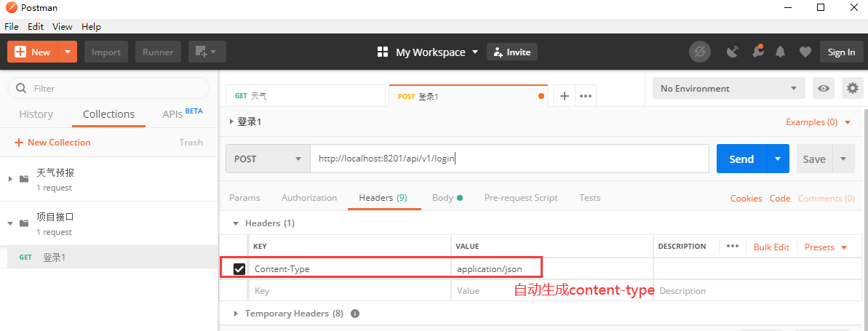This screenshot has width=868, height=331.
Task: Click the Comments (0) link
Action: point(827,198)
